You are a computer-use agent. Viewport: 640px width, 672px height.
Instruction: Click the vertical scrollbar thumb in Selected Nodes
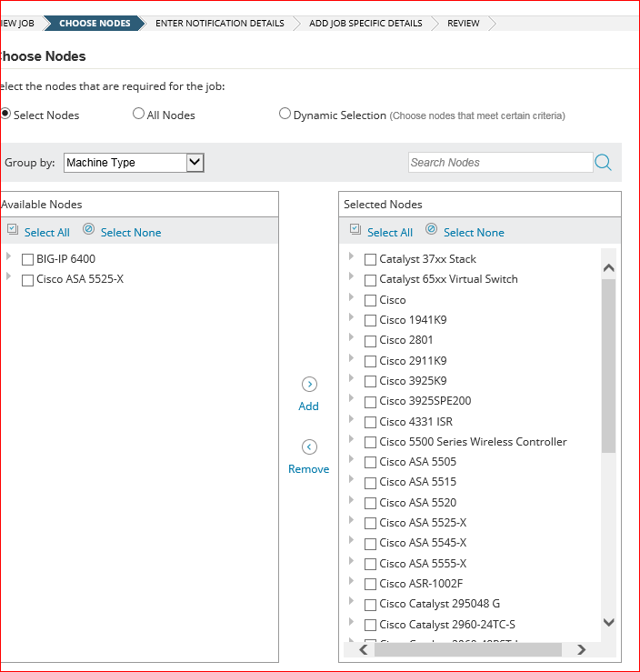(608, 366)
